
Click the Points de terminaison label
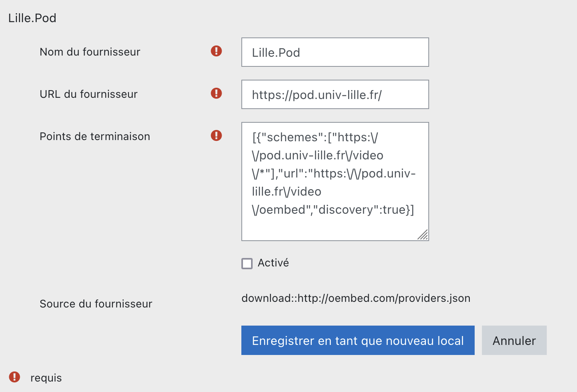(x=95, y=136)
